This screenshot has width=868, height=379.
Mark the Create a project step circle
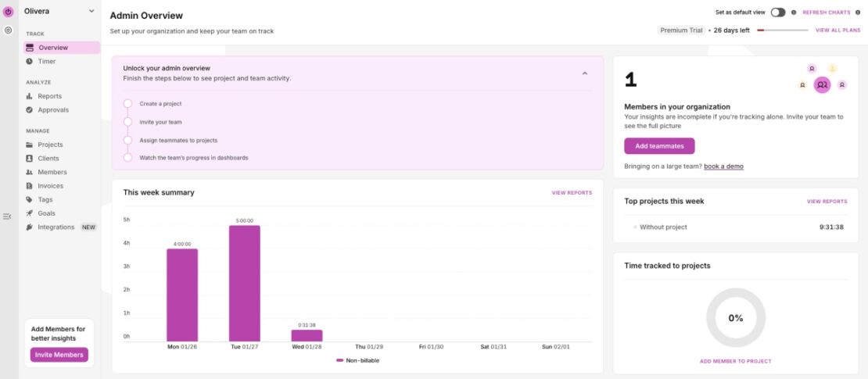[x=128, y=103]
